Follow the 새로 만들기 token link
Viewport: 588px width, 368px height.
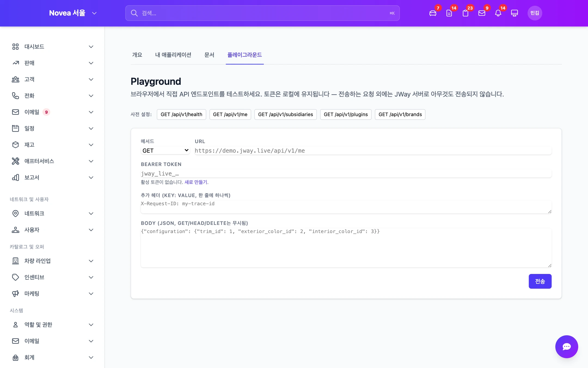click(x=196, y=182)
